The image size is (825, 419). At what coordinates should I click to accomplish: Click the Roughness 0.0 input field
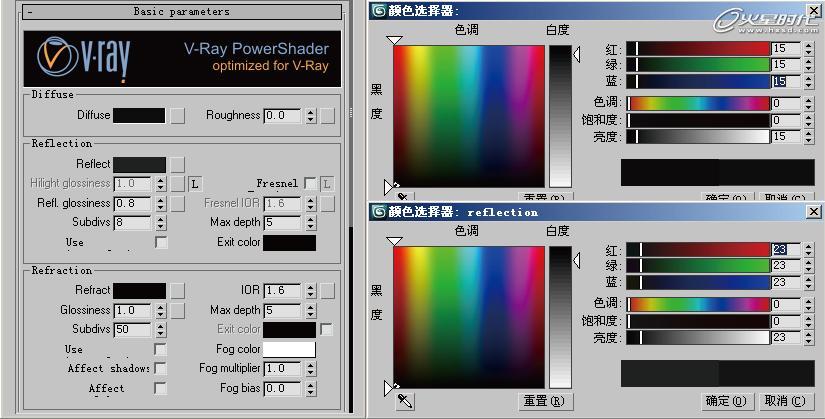tap(283, 116)
